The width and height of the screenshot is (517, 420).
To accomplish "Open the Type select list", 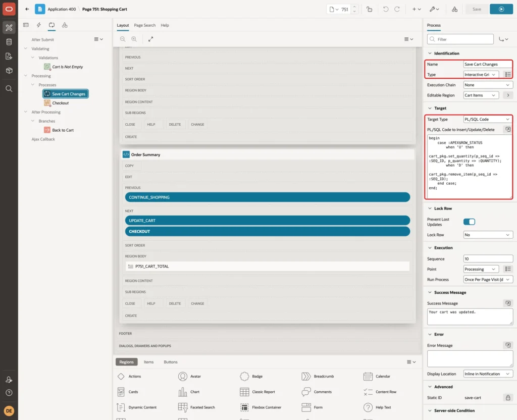I will (481, 75).
